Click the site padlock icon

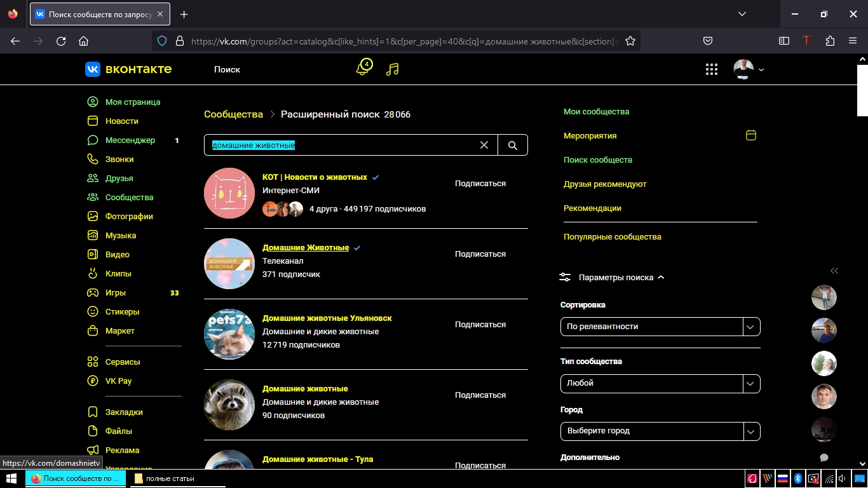(x=179, y=41)
